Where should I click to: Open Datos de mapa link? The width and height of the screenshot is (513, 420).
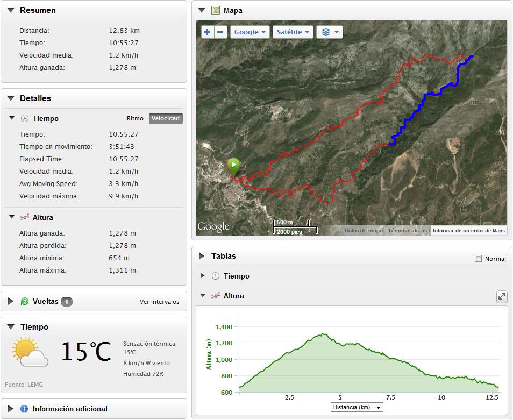click(x=364, y=230)
